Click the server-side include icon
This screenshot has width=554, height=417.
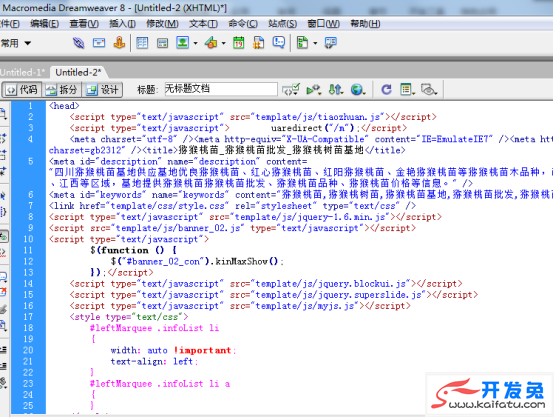[259, 43]
